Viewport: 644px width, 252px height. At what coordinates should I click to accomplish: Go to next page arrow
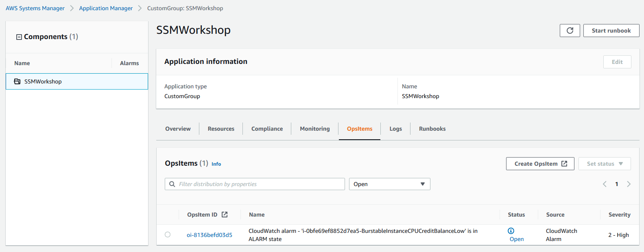[629, 184]
